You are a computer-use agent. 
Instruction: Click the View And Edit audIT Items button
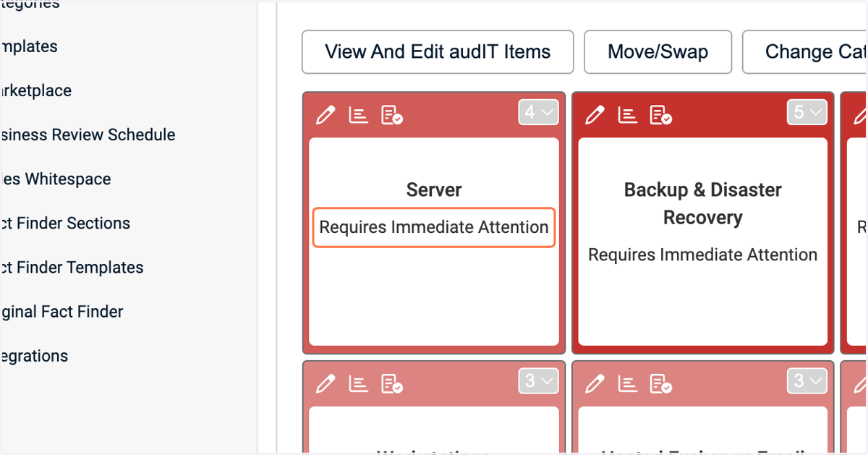point(438,52)
